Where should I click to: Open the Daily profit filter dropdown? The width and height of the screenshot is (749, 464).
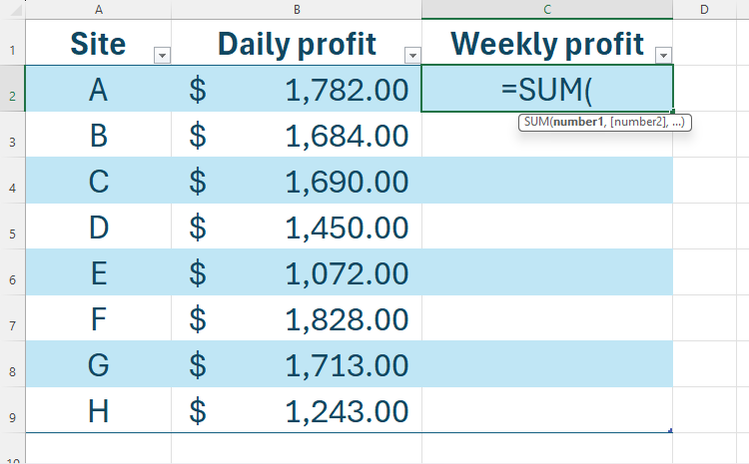click(x=411, y=56)
